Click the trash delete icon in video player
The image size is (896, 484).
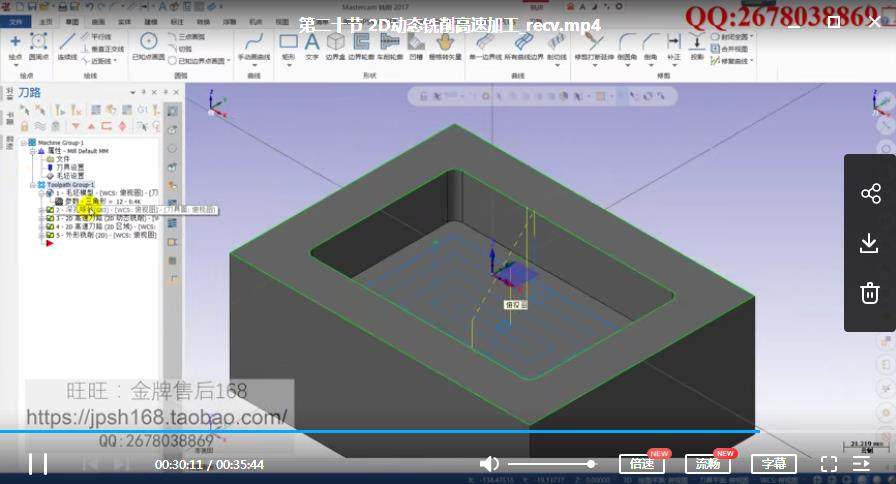(870, 293)
